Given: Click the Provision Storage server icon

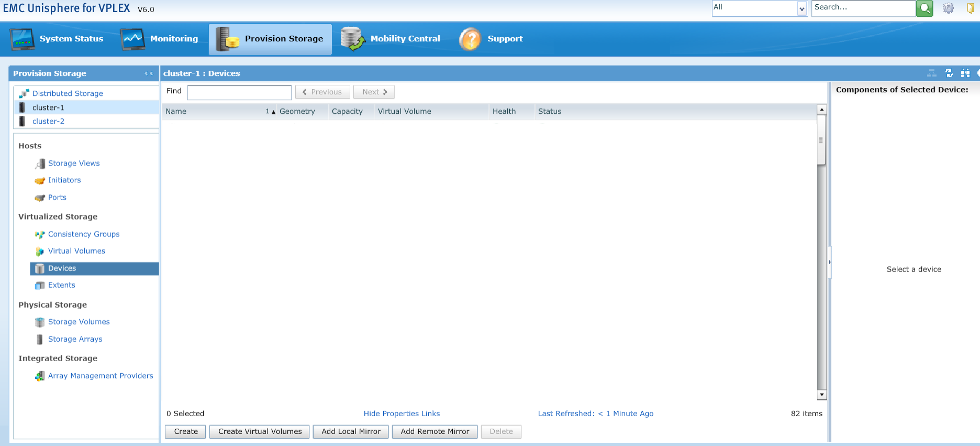Looking at the screenshot, I should click(x=227, y=39).
